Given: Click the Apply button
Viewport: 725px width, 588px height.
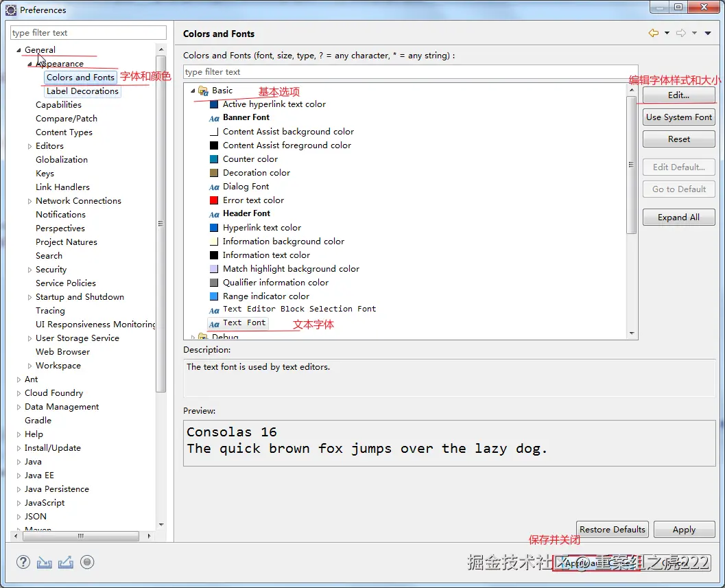Looking at the screenshot, I should point(685,529).
